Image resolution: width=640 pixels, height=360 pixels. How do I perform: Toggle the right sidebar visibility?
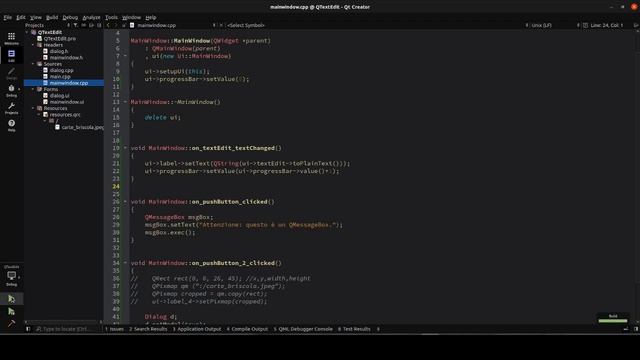(636, 329)
